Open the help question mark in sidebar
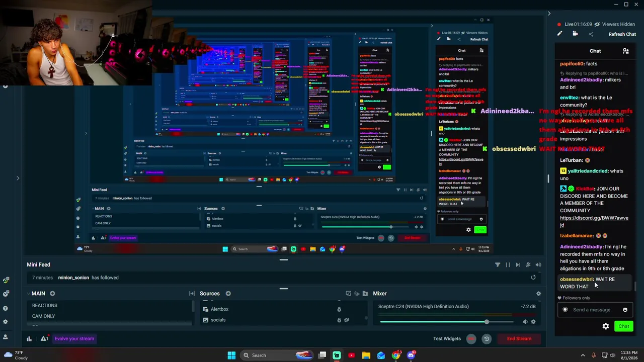This screenshot has width=644, height=362. click(6, 308)
